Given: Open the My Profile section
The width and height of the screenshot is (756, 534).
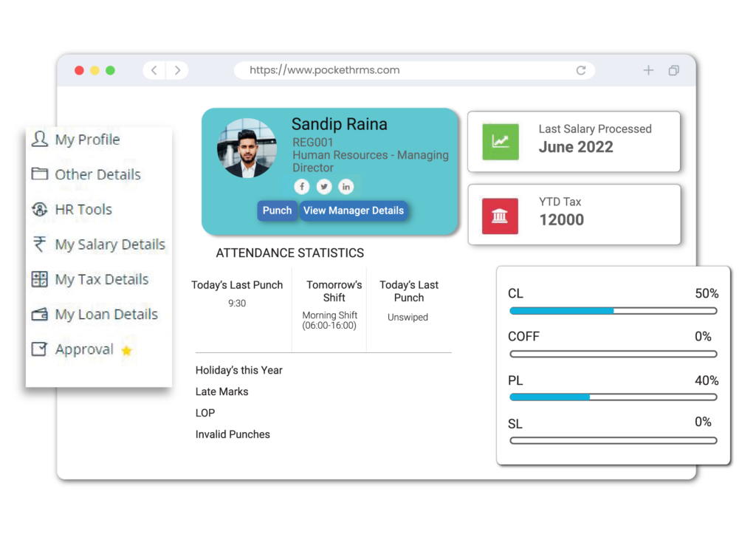Looking at the screenshot, I should tap(87, 139).
